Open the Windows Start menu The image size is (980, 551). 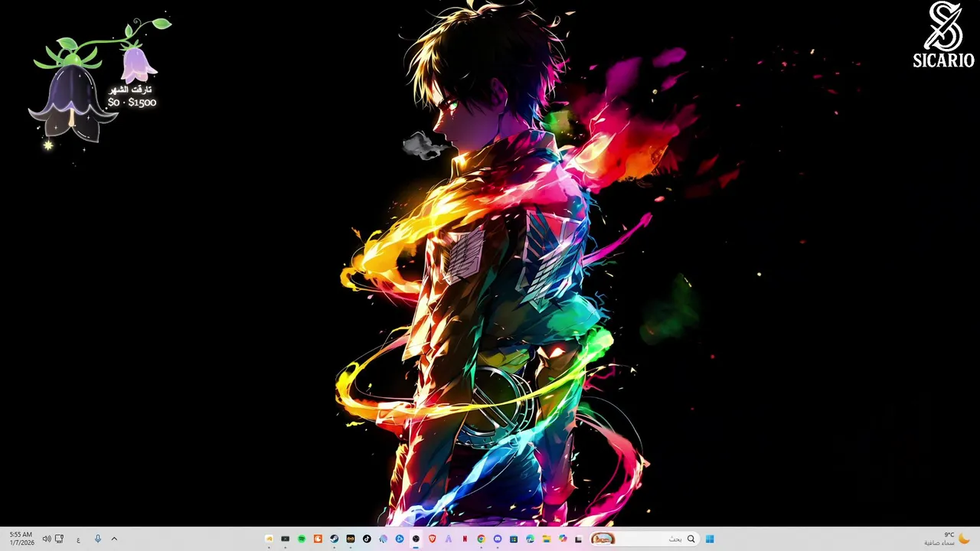coord(710,539)
